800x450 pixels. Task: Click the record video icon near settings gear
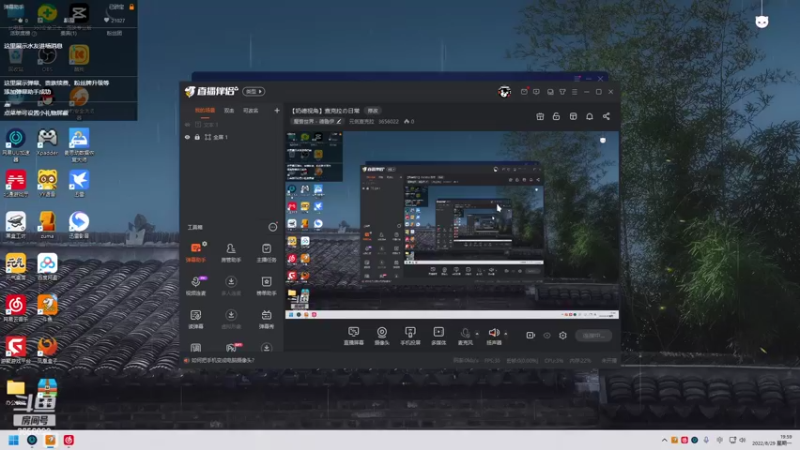point(531,335)
